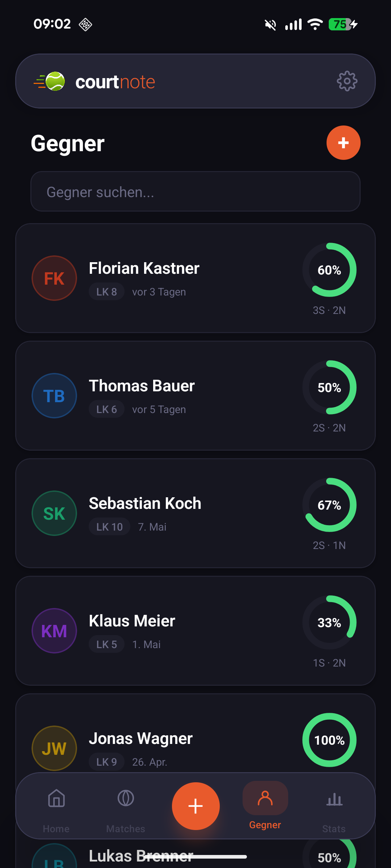
Task: Open the Stats tab
Action: coord(334,810)
